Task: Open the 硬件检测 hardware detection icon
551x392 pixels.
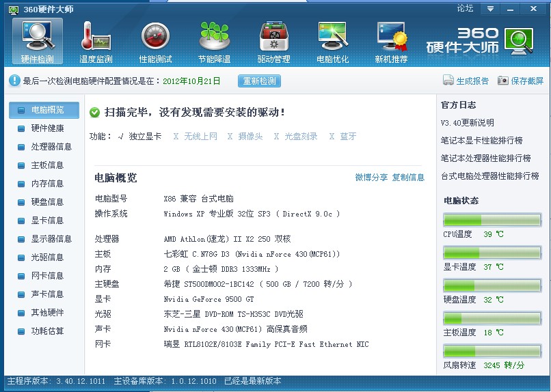Action: [x=38, y=41]
